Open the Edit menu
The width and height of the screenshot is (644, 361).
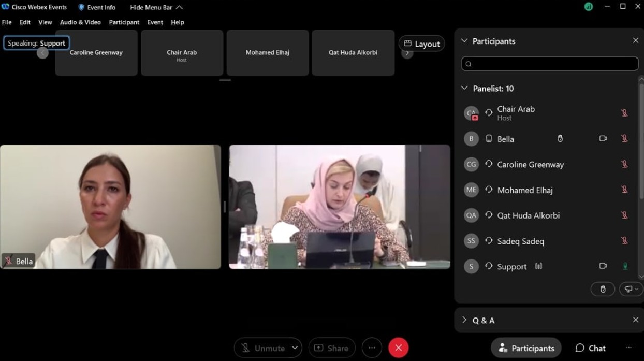pyautogui.click(x=25, y=22)
